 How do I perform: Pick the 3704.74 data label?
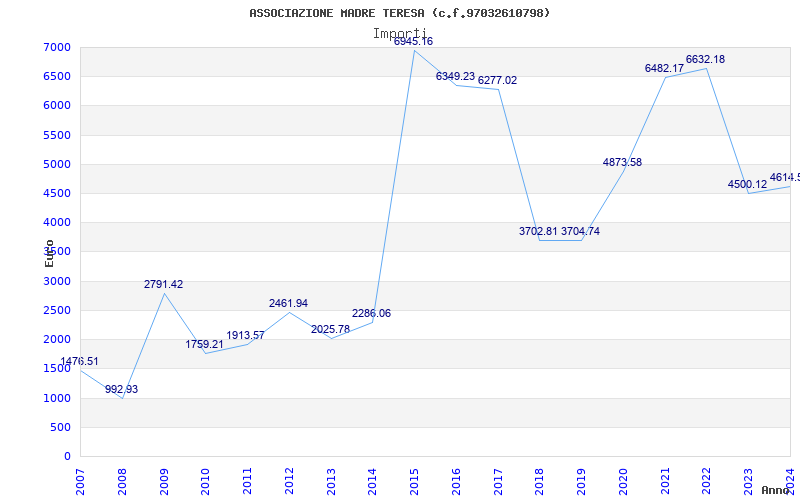click(x=580, y=232)
